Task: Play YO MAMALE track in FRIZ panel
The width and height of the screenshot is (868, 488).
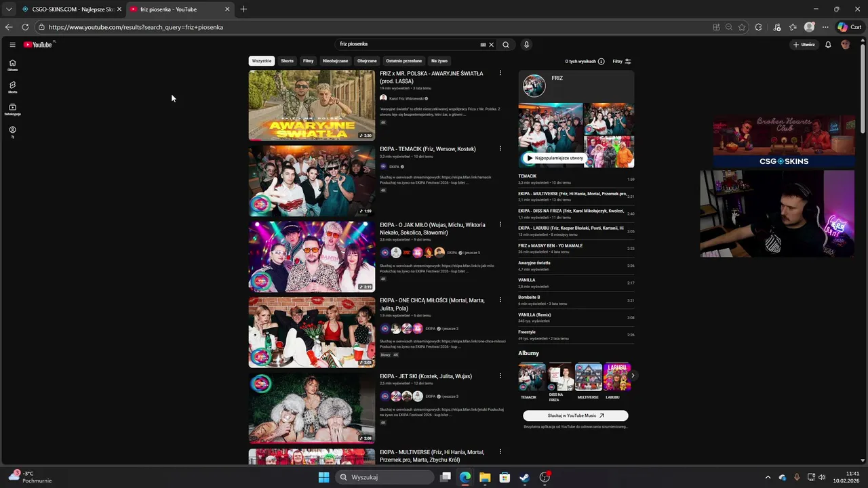Action: [576, 249]
